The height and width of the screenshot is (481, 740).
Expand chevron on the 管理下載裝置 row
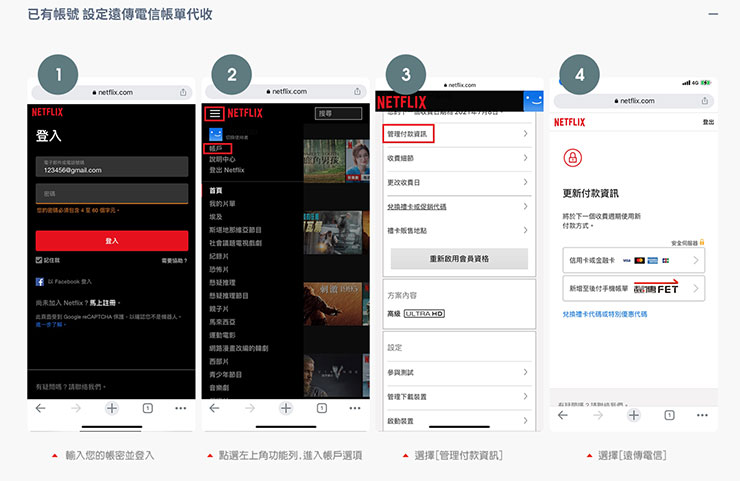pos(525,397)
